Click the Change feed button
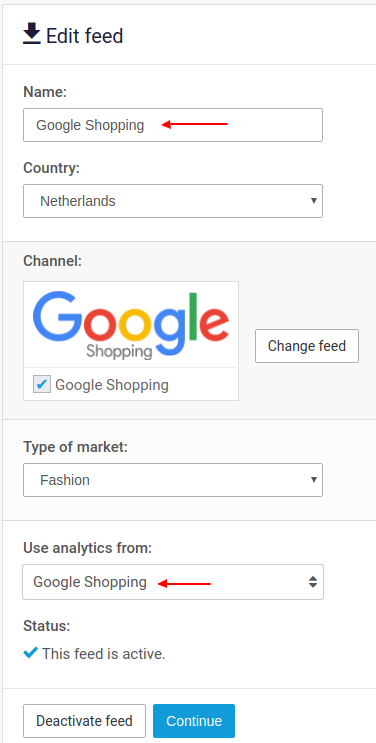Viewport: 376px width, 743px height. [x=307, y=346]
